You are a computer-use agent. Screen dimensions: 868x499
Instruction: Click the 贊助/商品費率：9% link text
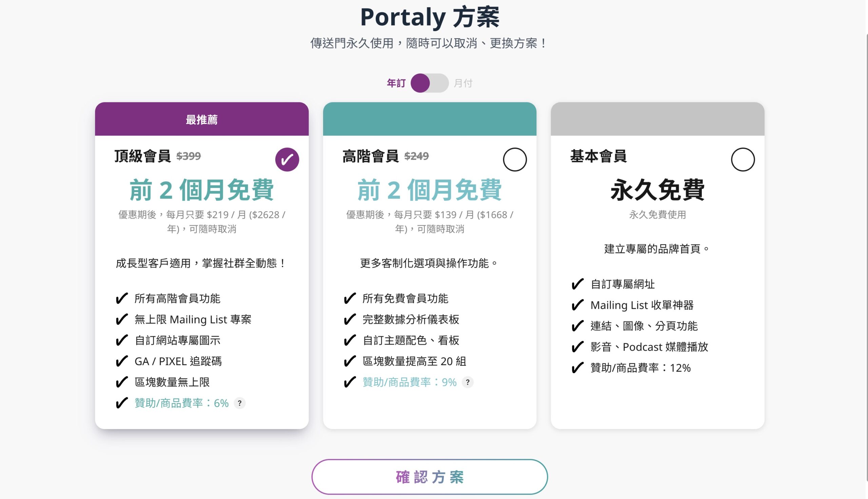(410, 382)
